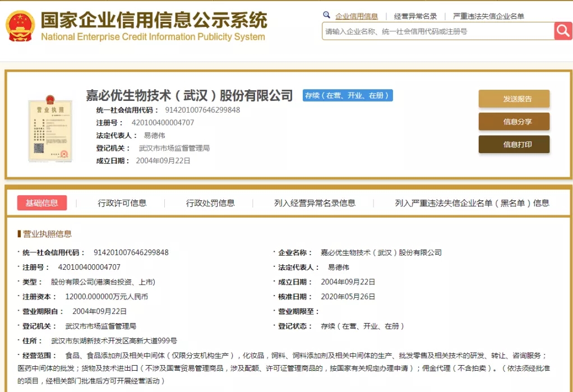Screen dimensions: 573x392
Task: Click the 企业名称 value in license info
Action: [381, 253]
